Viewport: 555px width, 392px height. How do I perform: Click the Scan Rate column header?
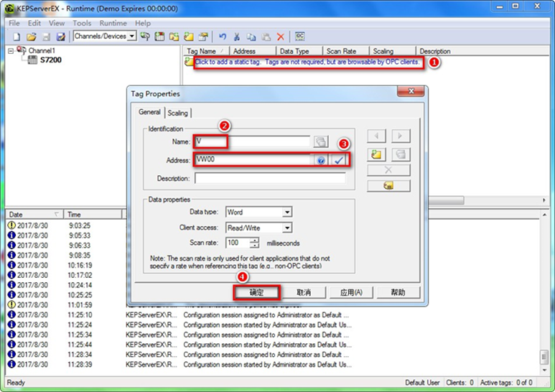(x=345, y=51)
